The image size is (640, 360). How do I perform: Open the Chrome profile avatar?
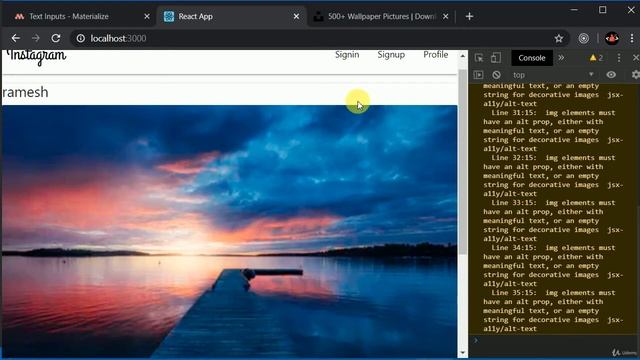[x=612, y=38]
